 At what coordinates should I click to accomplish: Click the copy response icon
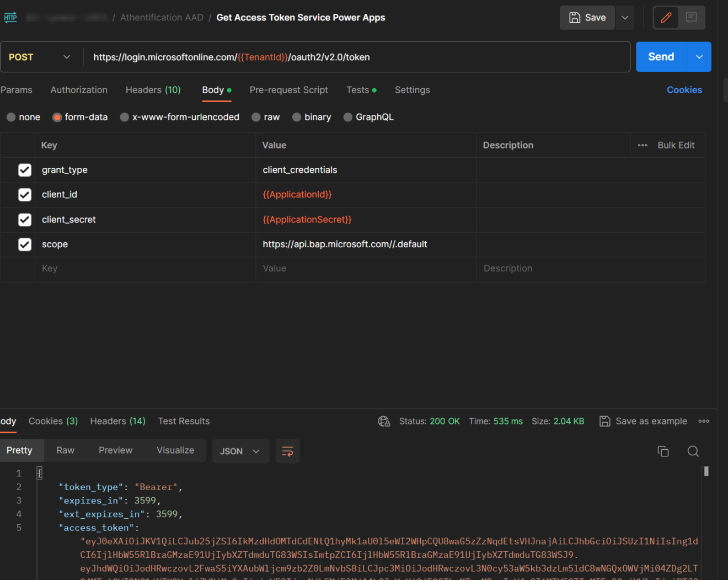(663, 451)
